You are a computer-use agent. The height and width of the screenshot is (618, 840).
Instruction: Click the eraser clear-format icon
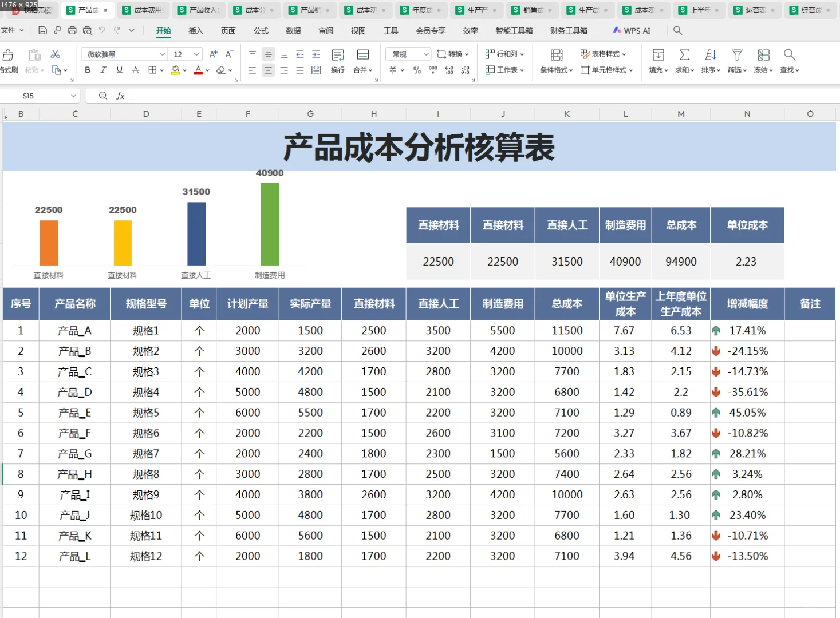[221, 70]
